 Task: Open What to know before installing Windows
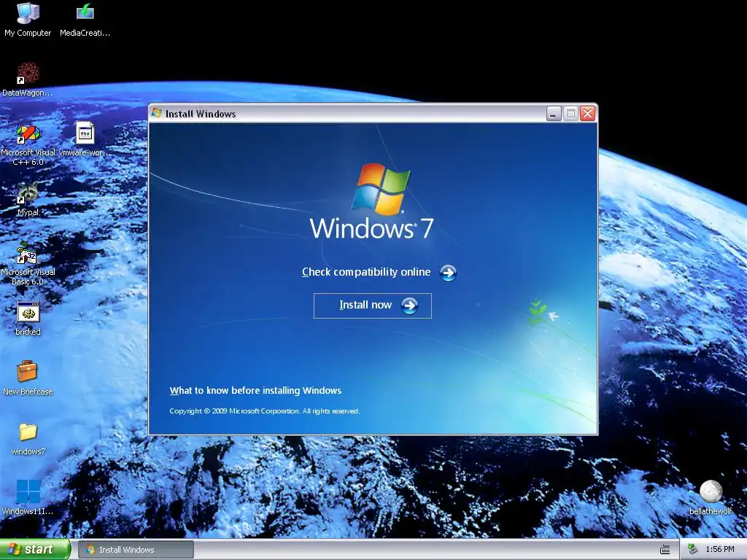[255, 391]
